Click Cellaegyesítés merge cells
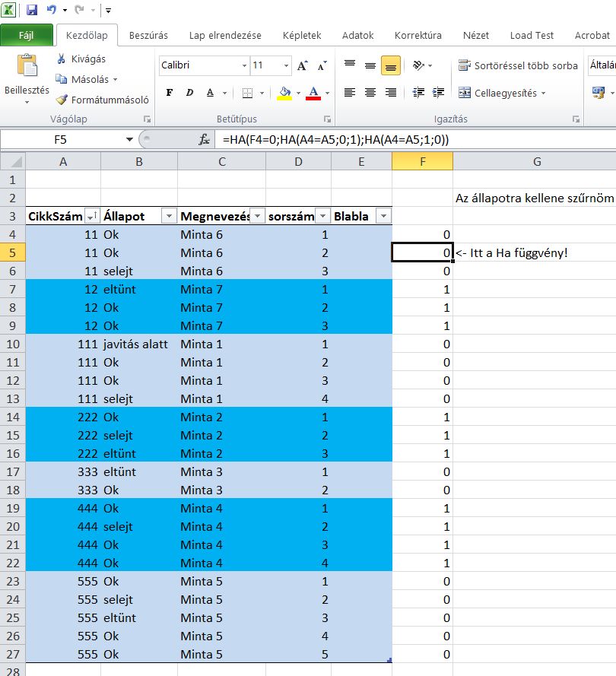Viewport: 616px width, 676px height. click(x=497, y=93)
